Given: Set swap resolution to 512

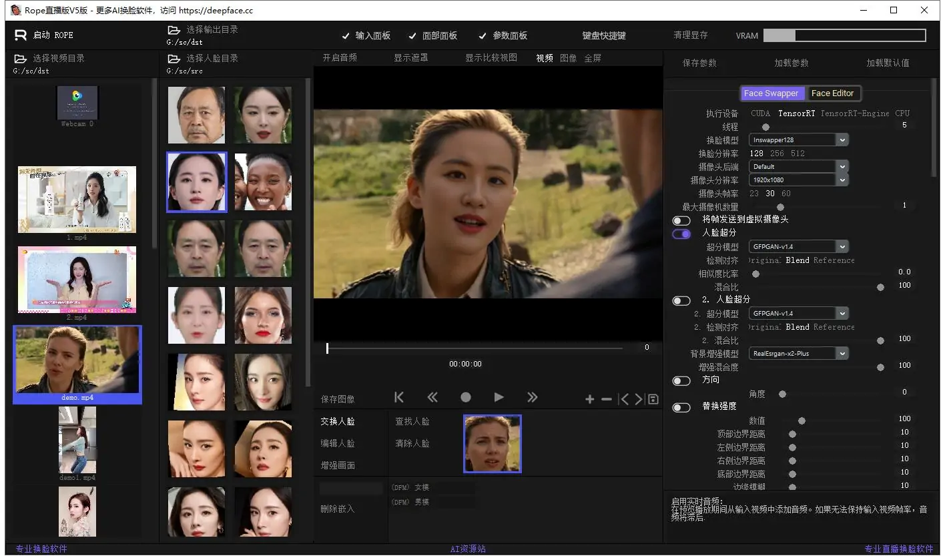Looking at the screenshot, I should coord(798,154).
